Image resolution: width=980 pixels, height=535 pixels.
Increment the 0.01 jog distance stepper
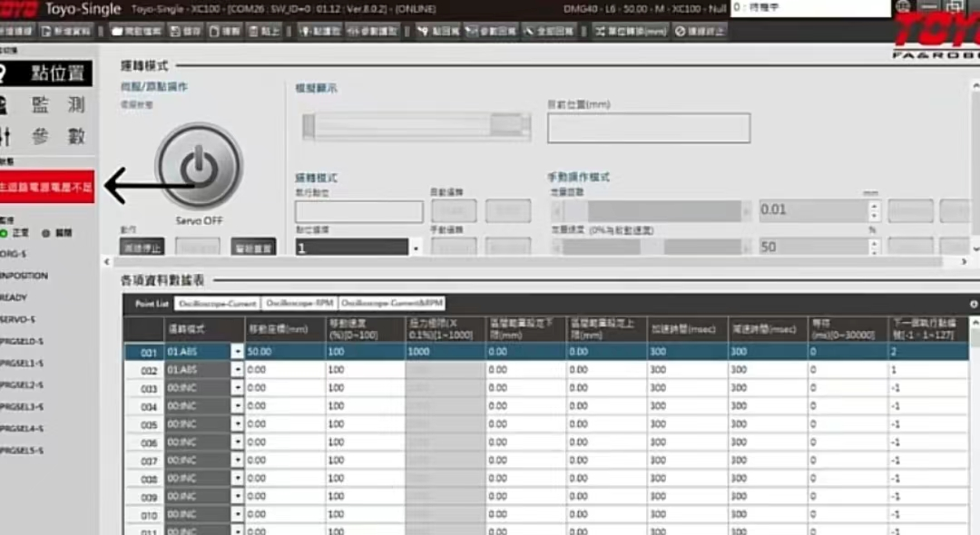874,206
